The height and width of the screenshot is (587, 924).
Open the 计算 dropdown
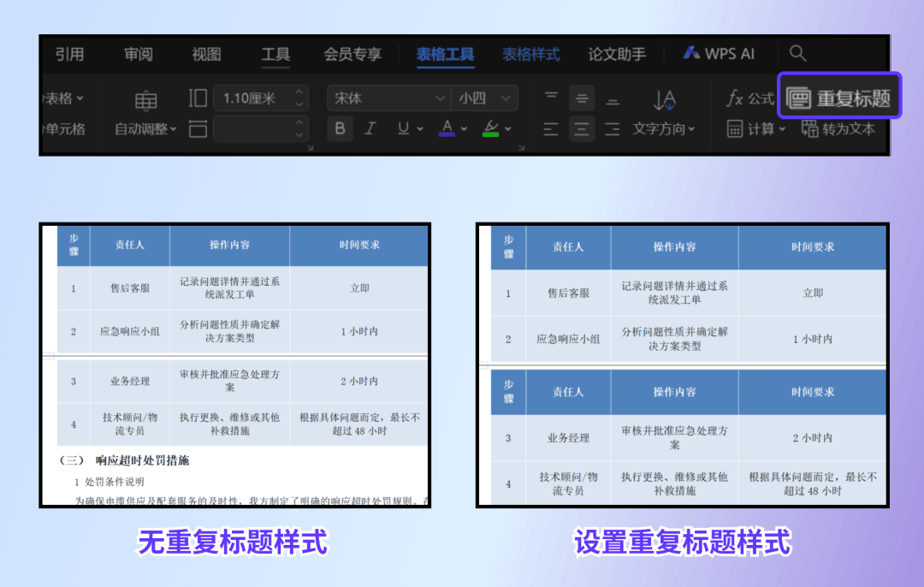pyautogui.click(x=756, y=128)
